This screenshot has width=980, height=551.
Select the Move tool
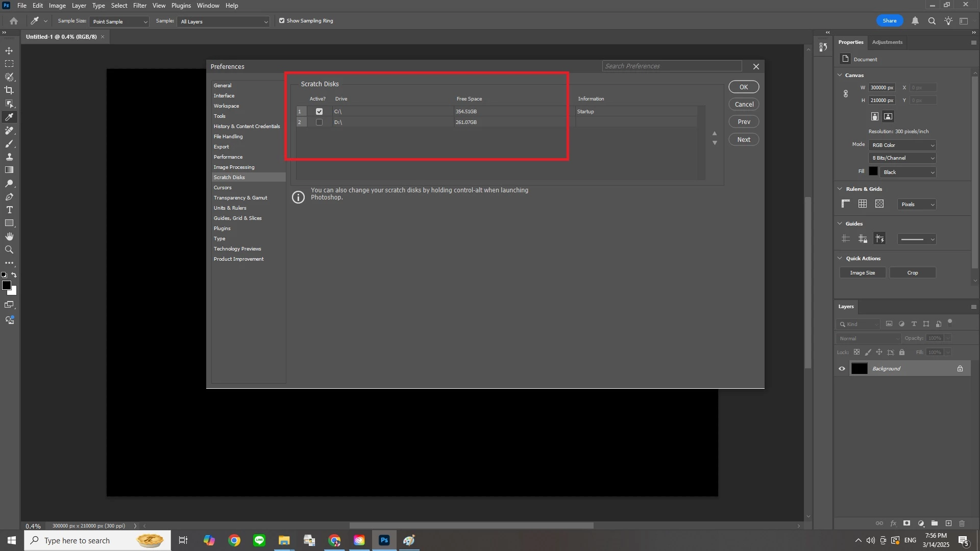click(x=9, y=51)
